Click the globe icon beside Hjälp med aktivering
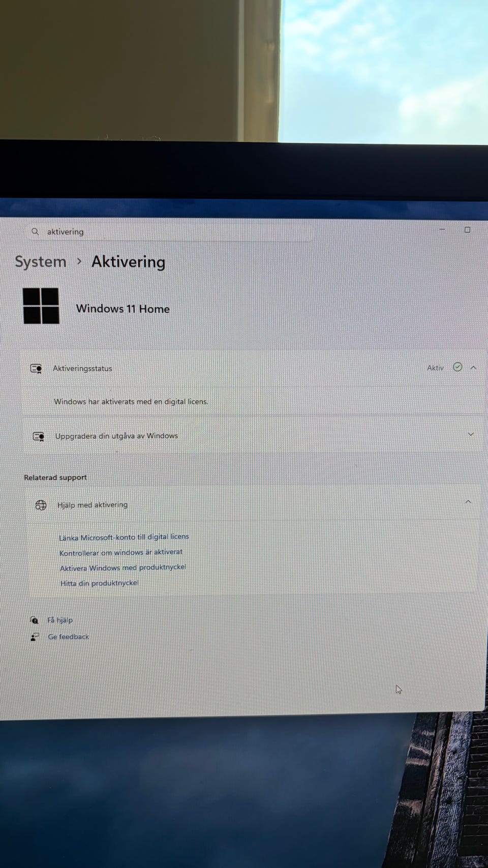The width and height of the screenshot is (488, 868). [41, 505]
